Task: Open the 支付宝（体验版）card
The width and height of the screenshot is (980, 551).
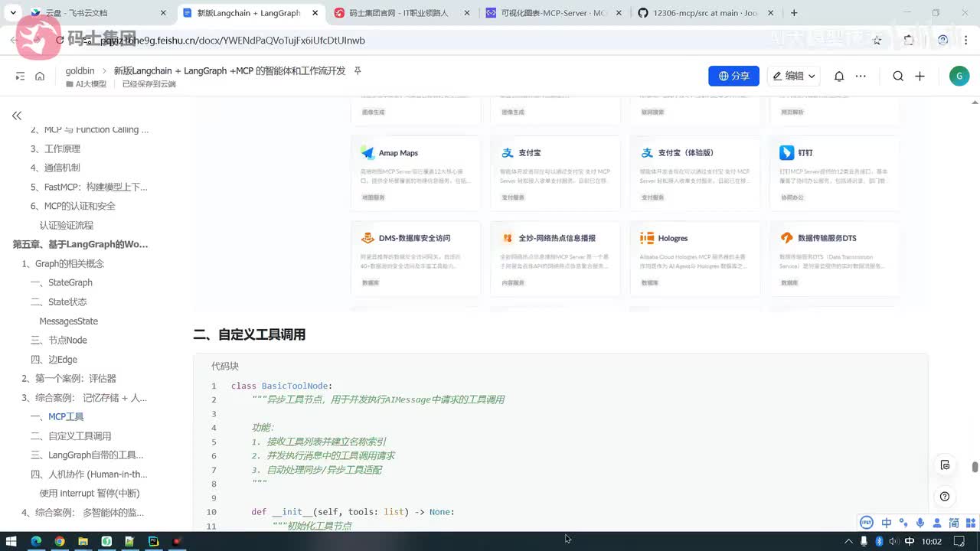Action: point(695,173)
